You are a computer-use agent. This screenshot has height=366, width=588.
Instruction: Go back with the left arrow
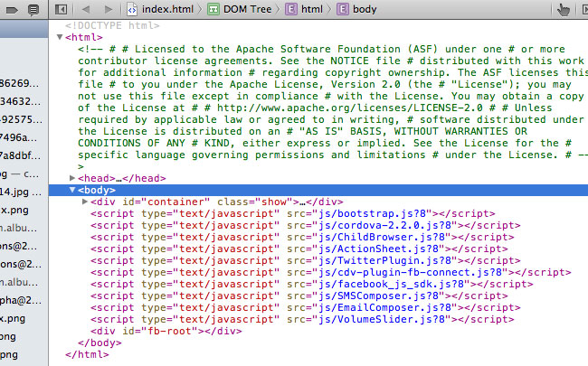[x=86, y=9]
